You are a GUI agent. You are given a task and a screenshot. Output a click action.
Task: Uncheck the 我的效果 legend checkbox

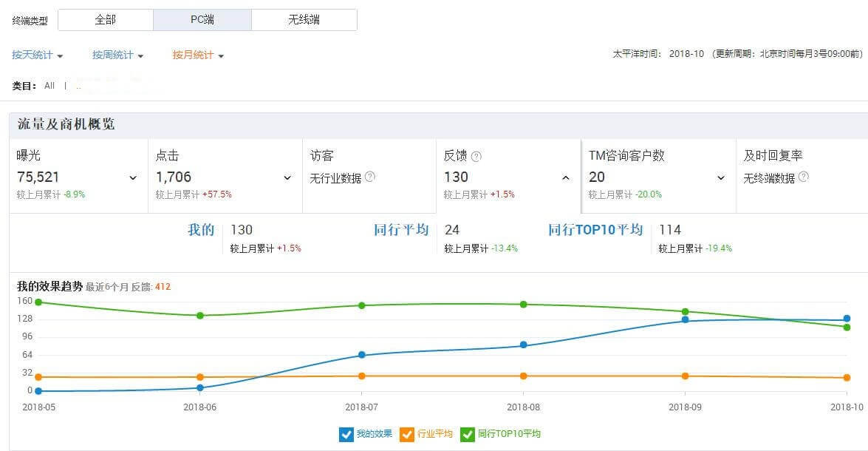tap(346, 434)
